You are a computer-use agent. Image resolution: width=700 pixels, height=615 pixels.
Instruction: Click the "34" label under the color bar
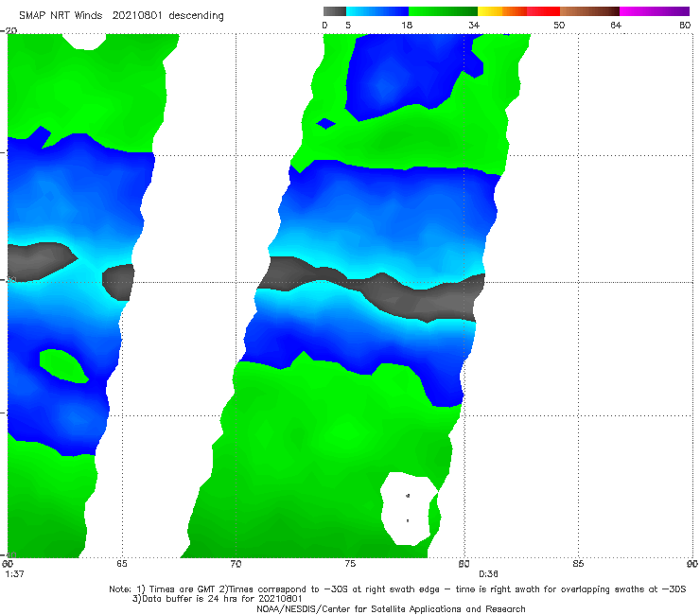pos(474,25)
